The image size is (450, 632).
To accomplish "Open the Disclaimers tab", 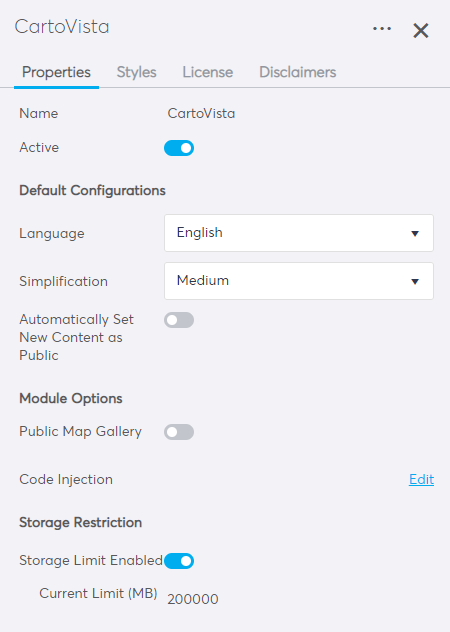I will 298,72.
